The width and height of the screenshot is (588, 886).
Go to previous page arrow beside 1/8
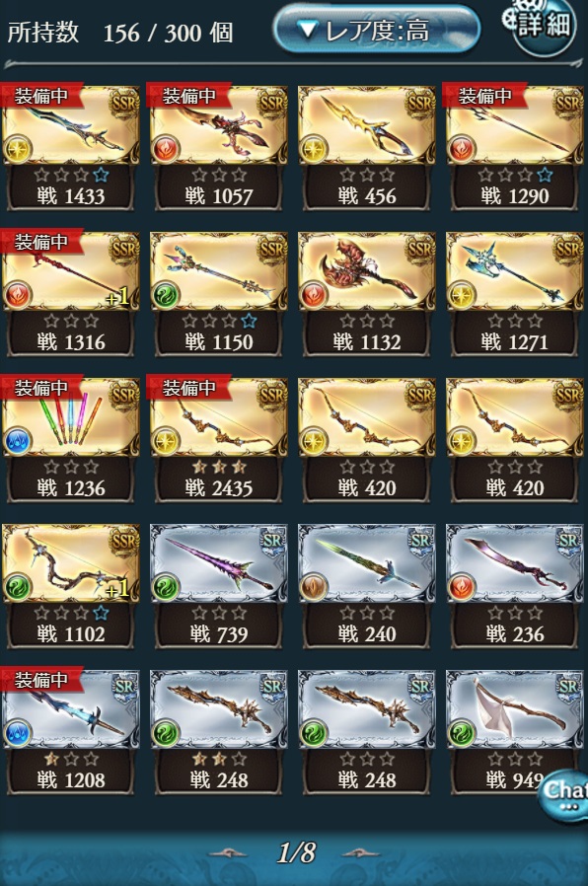[228, 853]
